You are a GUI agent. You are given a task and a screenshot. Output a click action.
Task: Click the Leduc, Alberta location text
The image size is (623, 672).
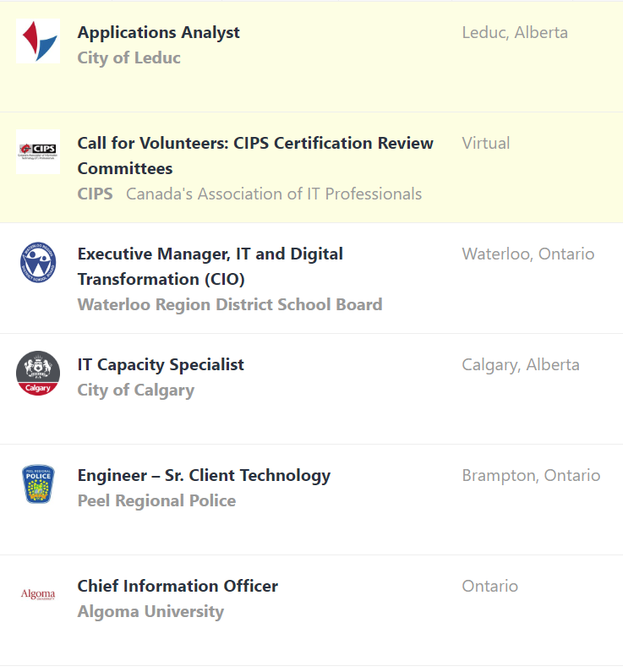click(515, 33)
